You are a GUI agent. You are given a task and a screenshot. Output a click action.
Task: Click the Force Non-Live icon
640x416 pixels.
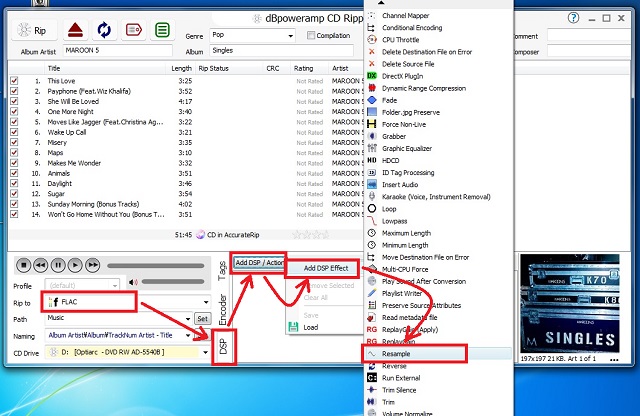(371, 124)
